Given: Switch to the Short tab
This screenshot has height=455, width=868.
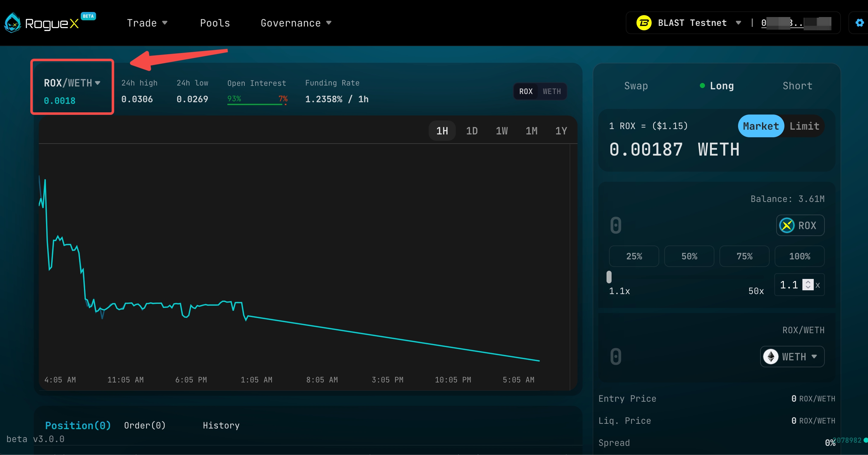Looking at the screenshot, I should pos(797,86).
